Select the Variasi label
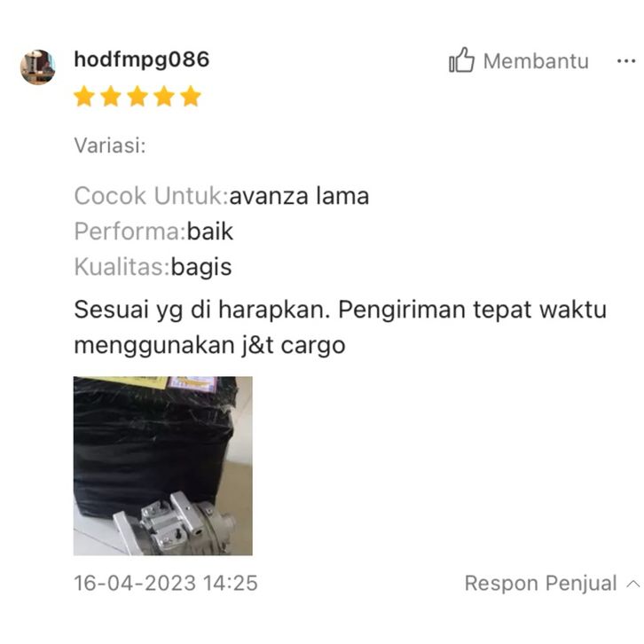 click(x=110, y=145)
